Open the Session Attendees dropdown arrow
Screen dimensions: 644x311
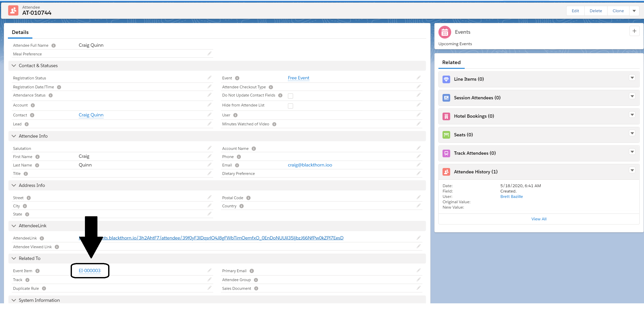632,96
